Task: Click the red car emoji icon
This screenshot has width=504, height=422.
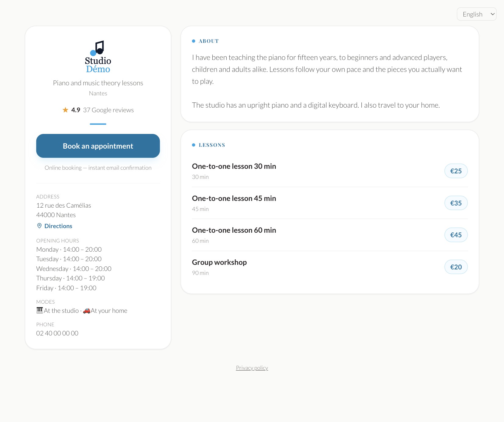Action: coord(87,311)
